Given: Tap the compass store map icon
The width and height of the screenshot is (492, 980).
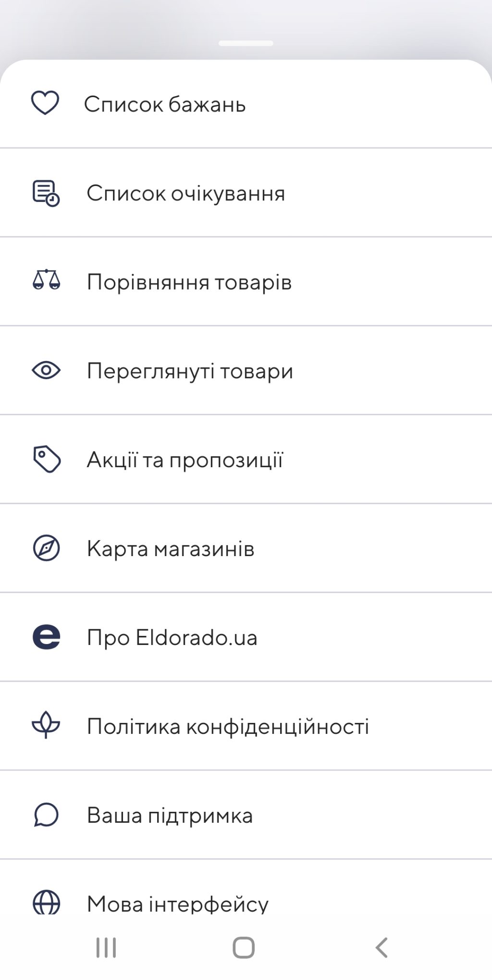Looking at the screenshot, I should pos(46,548).
